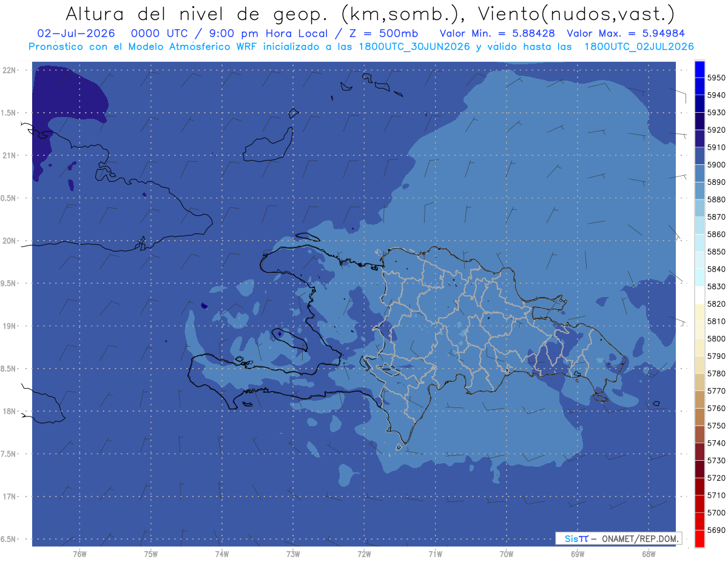Click the '21N' latitude axis label
Screen dimensions: 728x562
tap(10, 156)
